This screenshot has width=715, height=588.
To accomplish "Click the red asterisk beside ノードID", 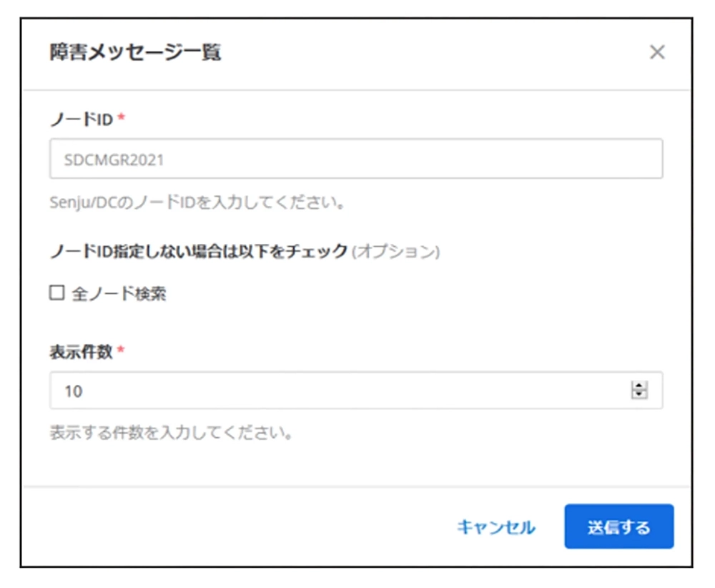I will [122, 117].
